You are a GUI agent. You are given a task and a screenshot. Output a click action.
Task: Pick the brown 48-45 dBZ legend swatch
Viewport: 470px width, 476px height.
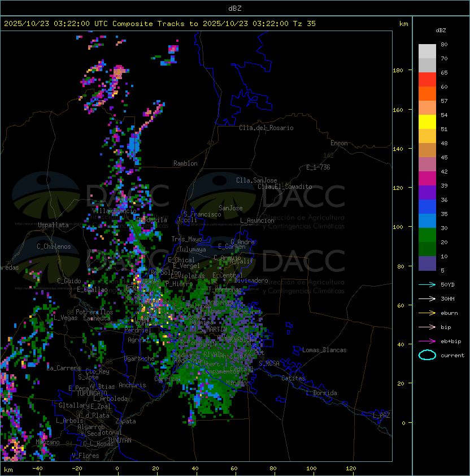pos(427,150)
